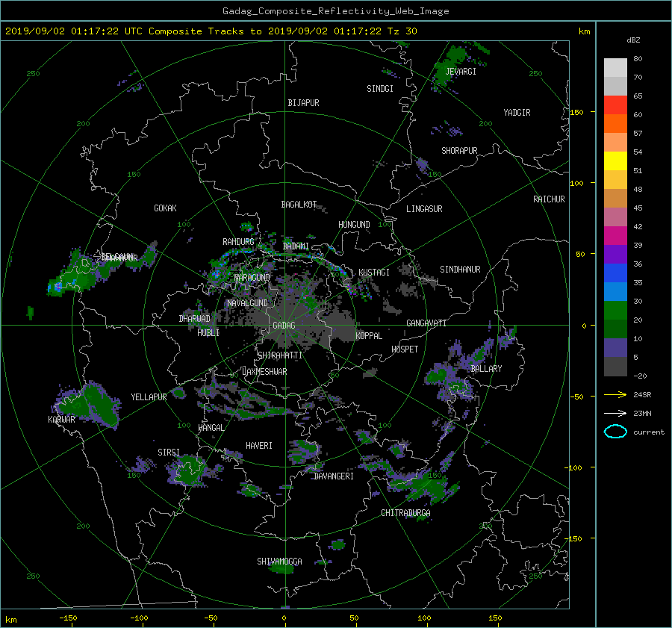
Task: Click the HAVERI city label
Action: [259, 446]
